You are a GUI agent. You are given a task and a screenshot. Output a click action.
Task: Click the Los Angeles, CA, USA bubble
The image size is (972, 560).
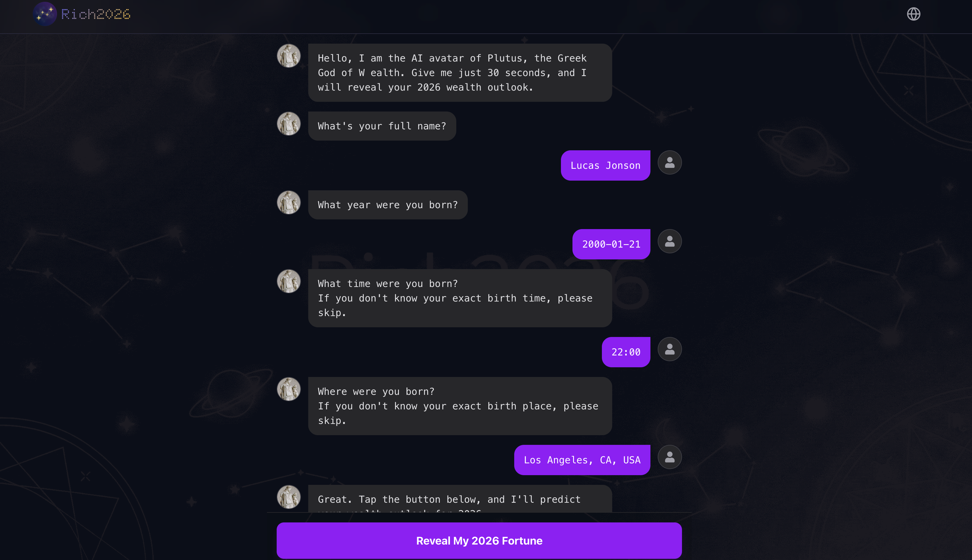click(x=582, y=460)
